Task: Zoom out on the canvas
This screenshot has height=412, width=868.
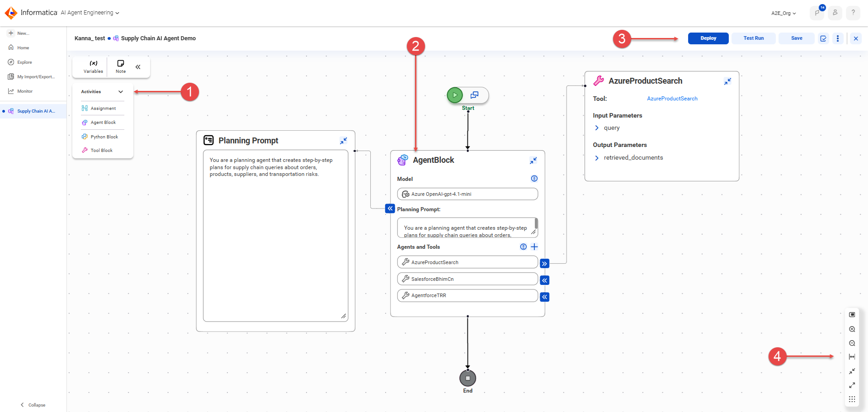Action: tap(852, 343)
